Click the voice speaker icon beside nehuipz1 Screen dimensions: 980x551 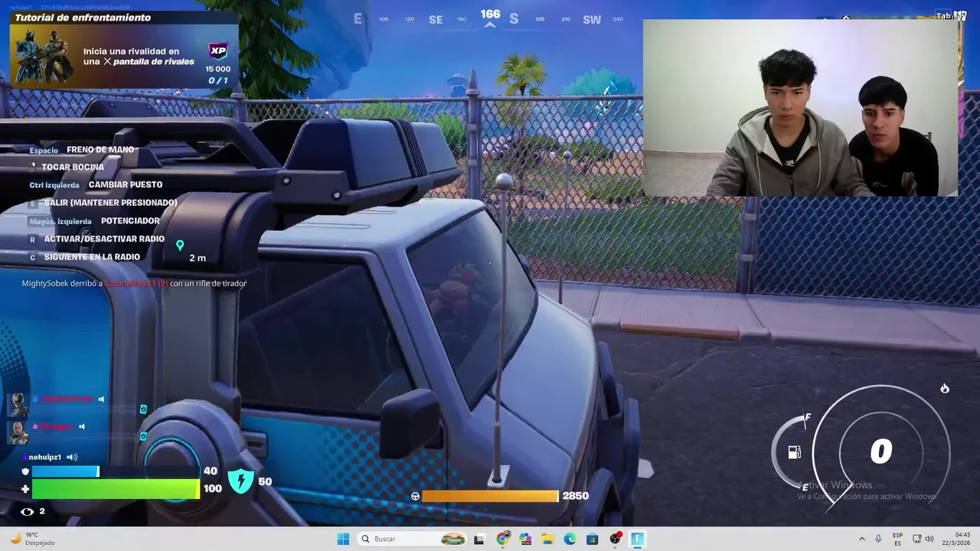tap(72, 457)
